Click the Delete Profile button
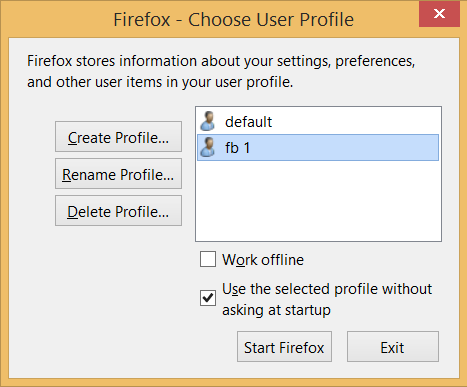The height and width of the screenshot is (387, 467). click(118, 211)
